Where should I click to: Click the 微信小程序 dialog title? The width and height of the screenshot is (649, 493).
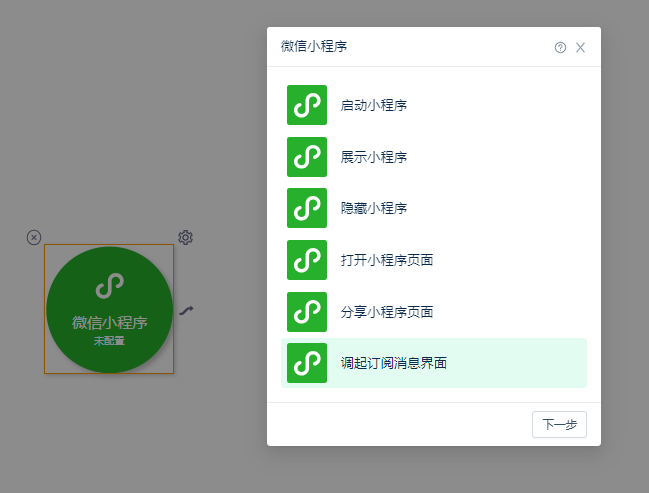pos(314,46)
